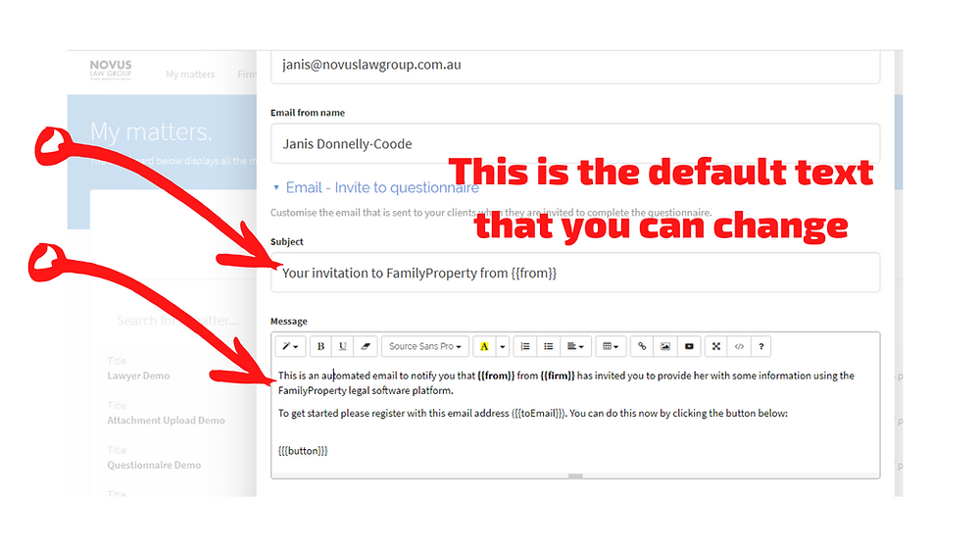Viewport: 980px width, 552px height.
Task: Toggle bold formatting
Action: point(320,346)
